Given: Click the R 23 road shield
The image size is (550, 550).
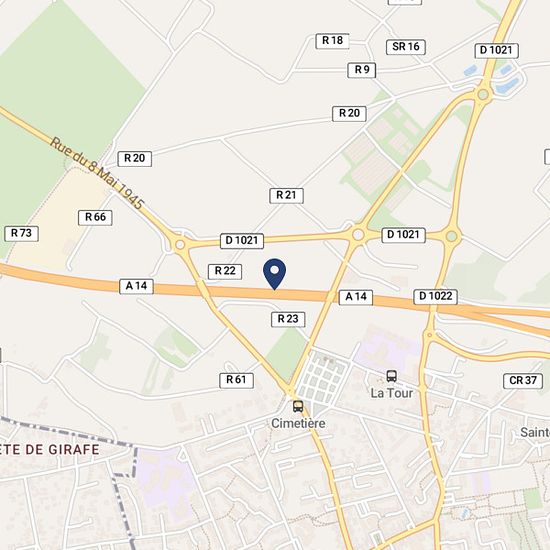Looking at the screenshot, I should 288,319.
